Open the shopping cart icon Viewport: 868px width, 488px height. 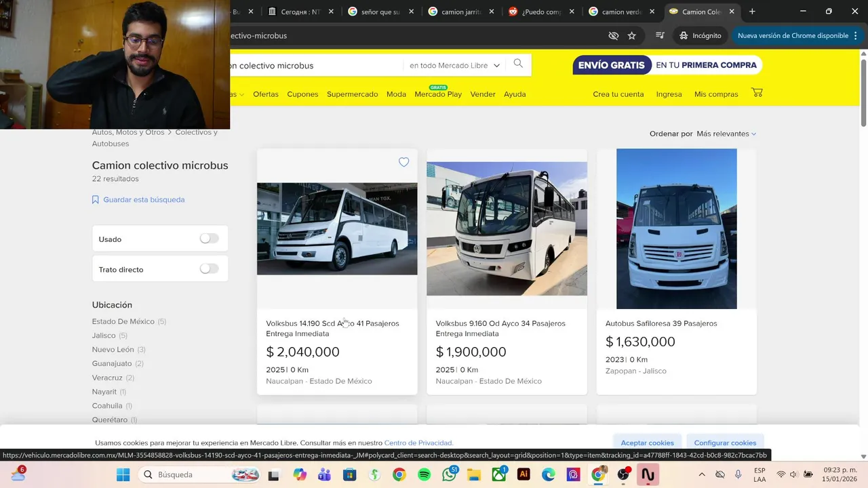point(757,93)
